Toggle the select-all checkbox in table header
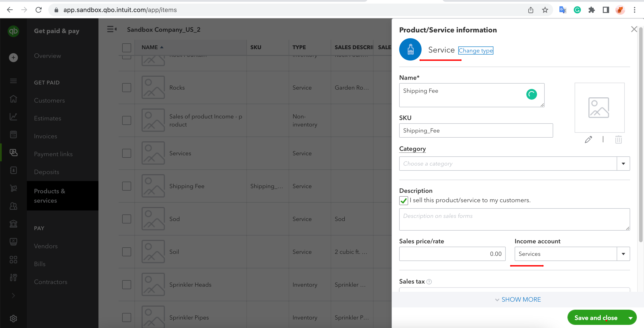 (x=126, y=47)
